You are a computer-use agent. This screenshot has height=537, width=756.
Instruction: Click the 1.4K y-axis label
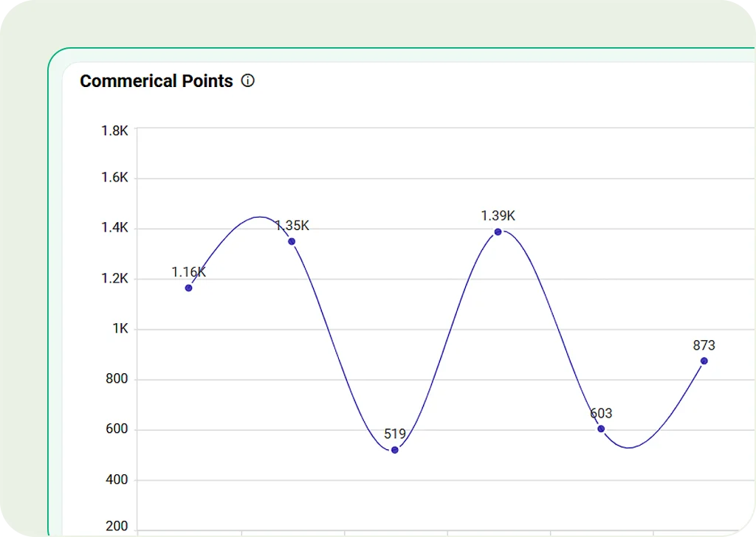[114, 228]
